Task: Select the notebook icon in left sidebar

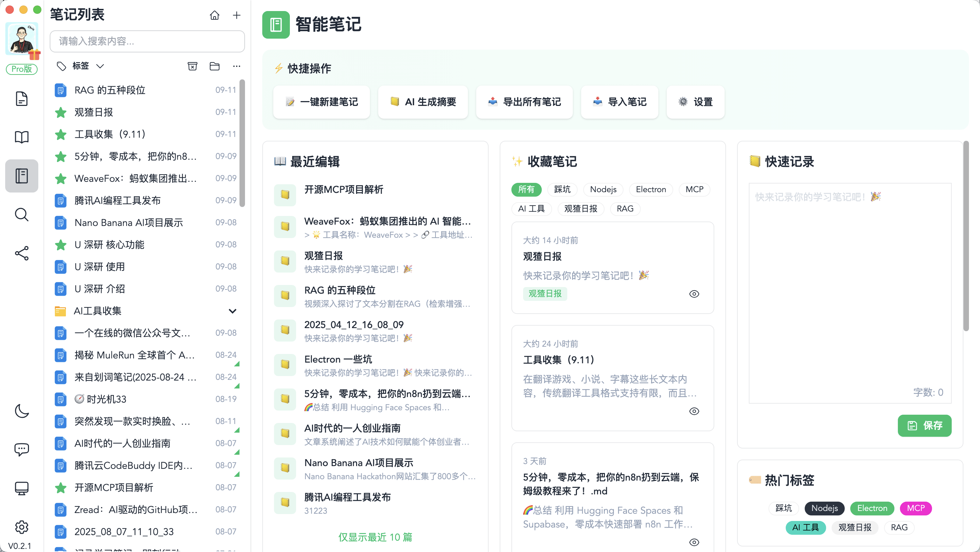Action: coord(22,176)
